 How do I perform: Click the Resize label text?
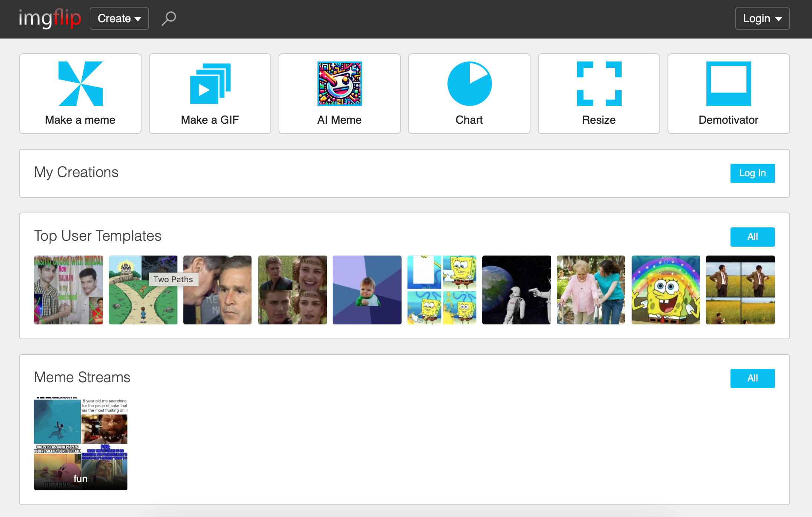599,120
